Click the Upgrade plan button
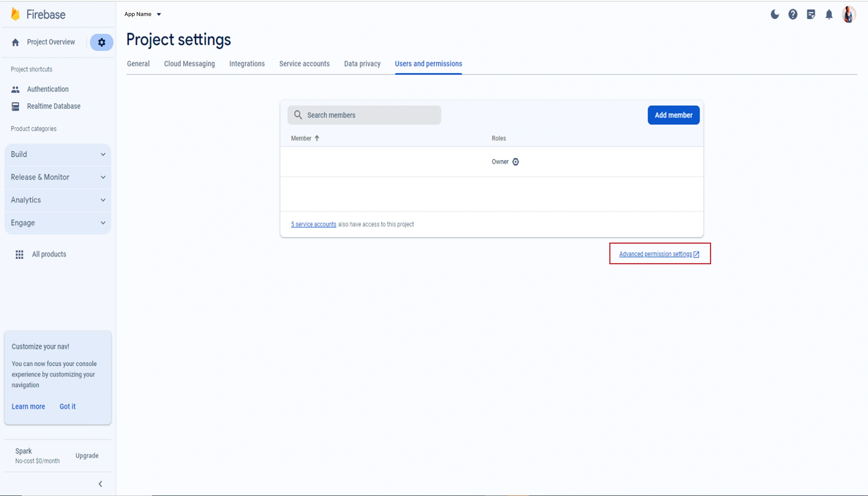Viewport: 868px width, 496px height. 87,456
